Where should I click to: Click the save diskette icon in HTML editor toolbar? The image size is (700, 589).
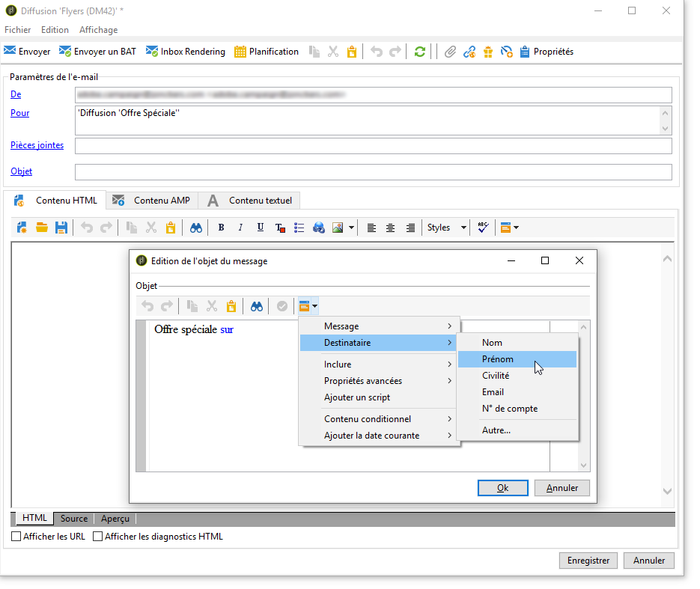point(61,228)
